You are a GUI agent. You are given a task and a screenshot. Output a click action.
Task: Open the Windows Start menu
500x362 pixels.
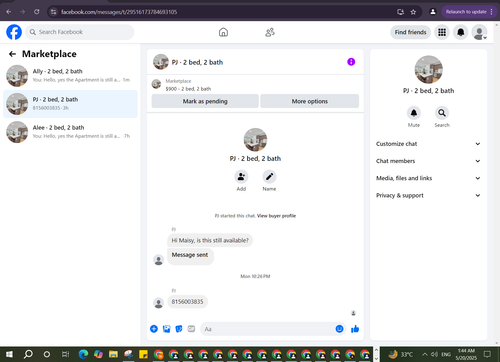9,354
